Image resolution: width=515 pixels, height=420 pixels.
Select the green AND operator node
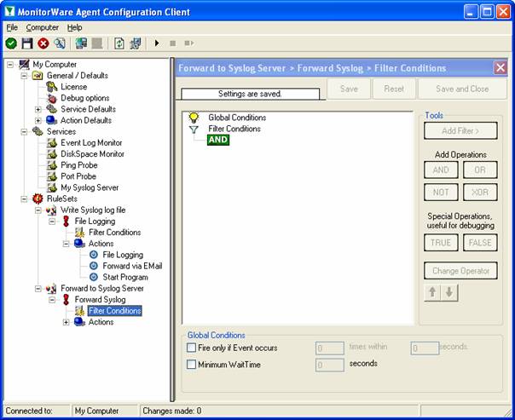(218, 140)
